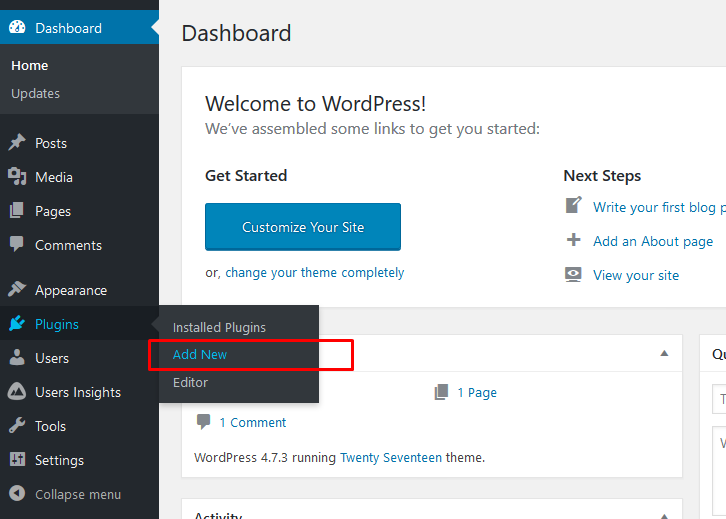Click the View your site eye icon

pyautogui.click(x=573, y=274)
